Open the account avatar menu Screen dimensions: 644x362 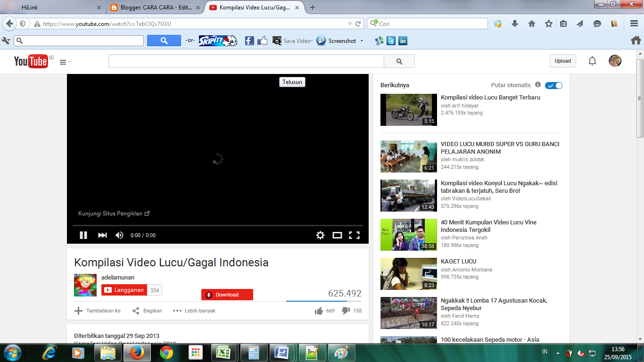(615, 61)
